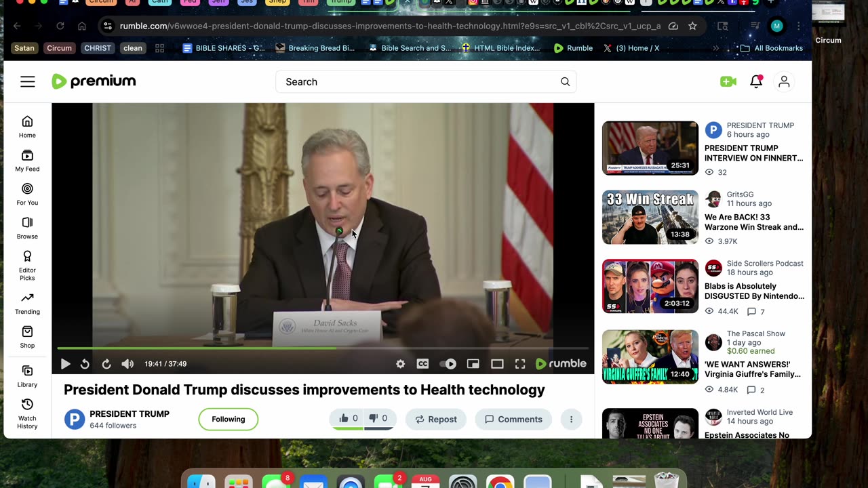Like the video with thumbs up

[348, 419]
